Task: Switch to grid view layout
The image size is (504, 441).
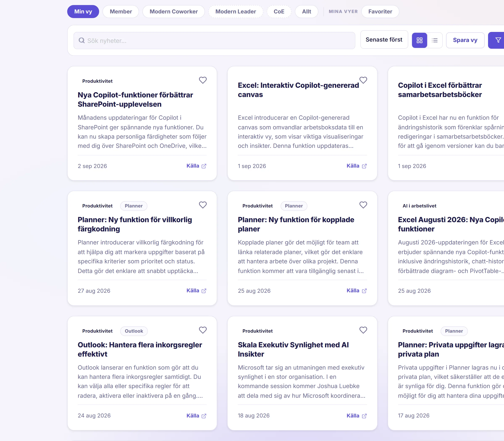Action: [419, 40]
